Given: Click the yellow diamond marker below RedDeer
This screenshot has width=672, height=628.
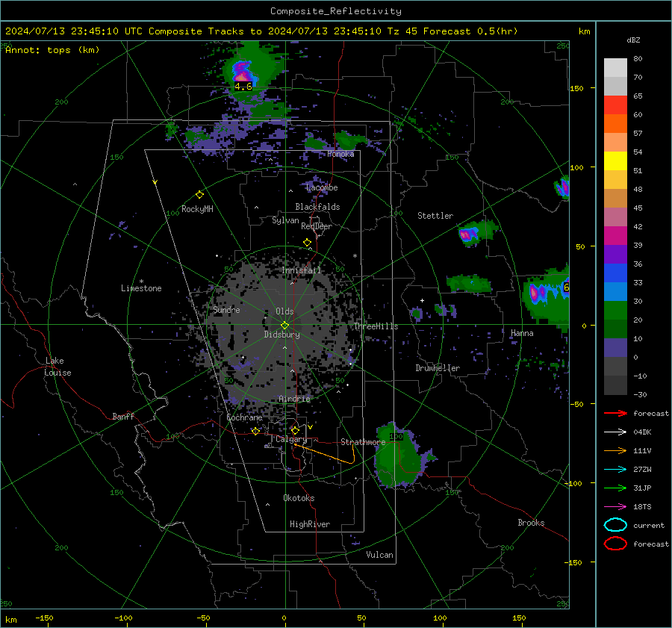Looking at the screenshot, I should pyautogui.click(x=307, y=243).
